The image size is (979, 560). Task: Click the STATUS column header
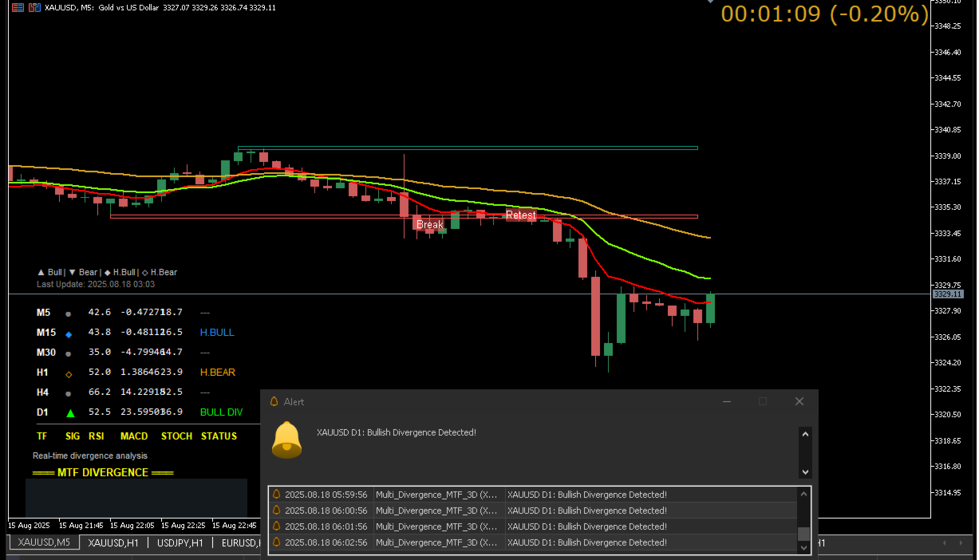pos(219,436)
